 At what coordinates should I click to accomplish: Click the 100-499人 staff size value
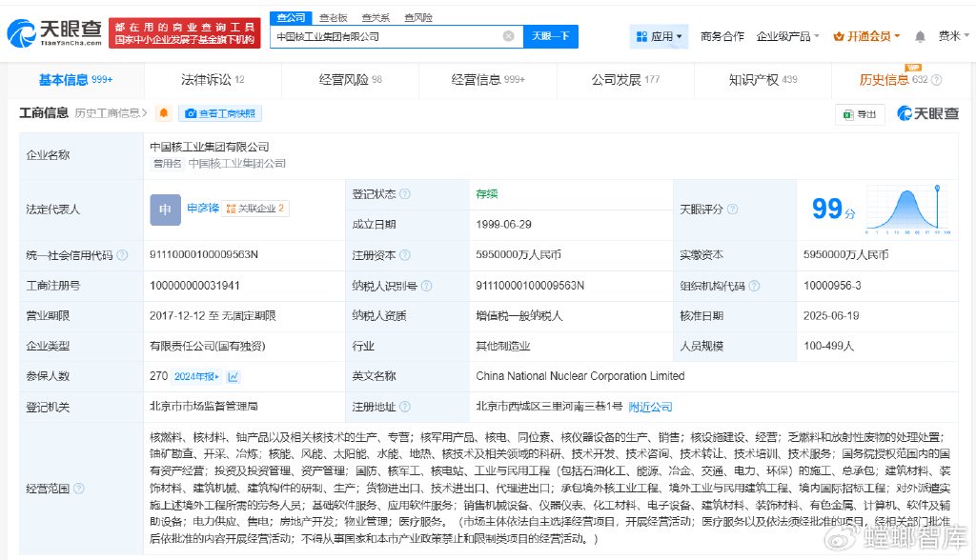coord(828,346)
